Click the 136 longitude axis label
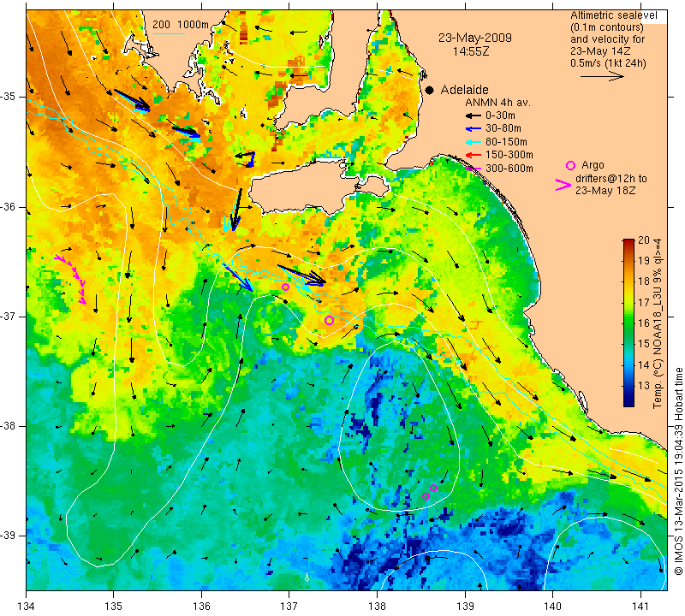The height and width of the screenshot is (616, 685). pyautogui.click(x=201, y=607)
